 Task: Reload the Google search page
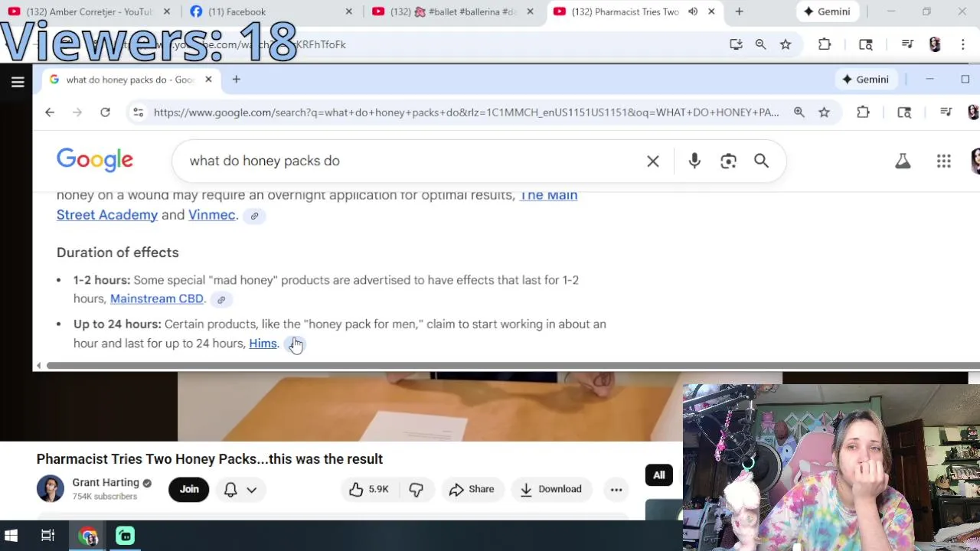point(105,112)
